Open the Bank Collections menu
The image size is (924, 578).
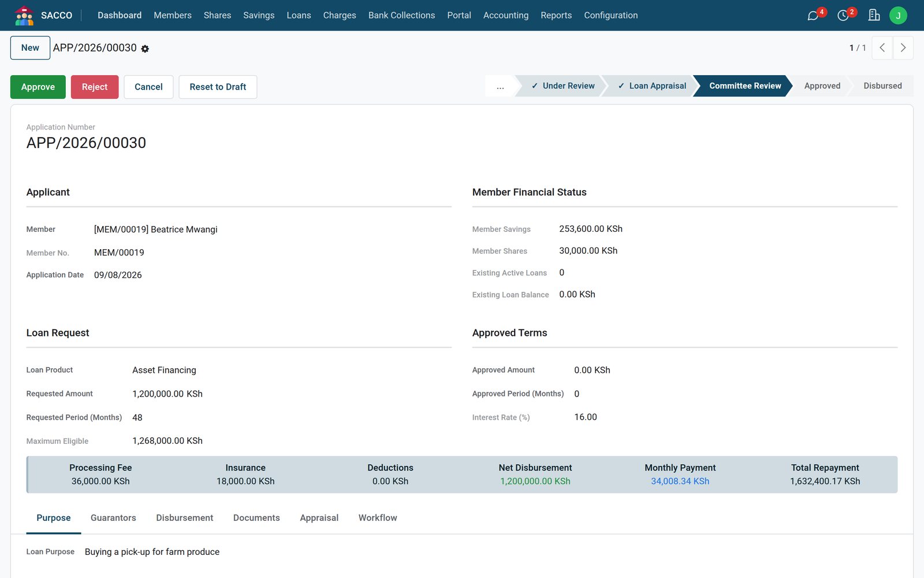pyautogui.click(x=401, y=16)
